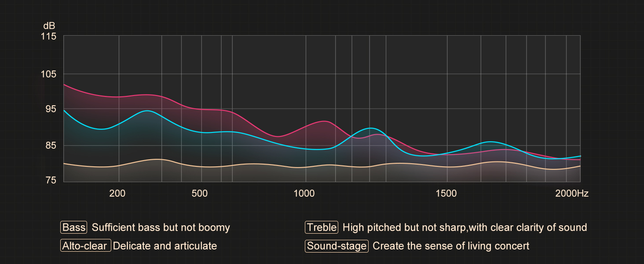Screen dimensions: 644x264
Task: Select the 85 dB axis label
Action: (x=51, y=145)
